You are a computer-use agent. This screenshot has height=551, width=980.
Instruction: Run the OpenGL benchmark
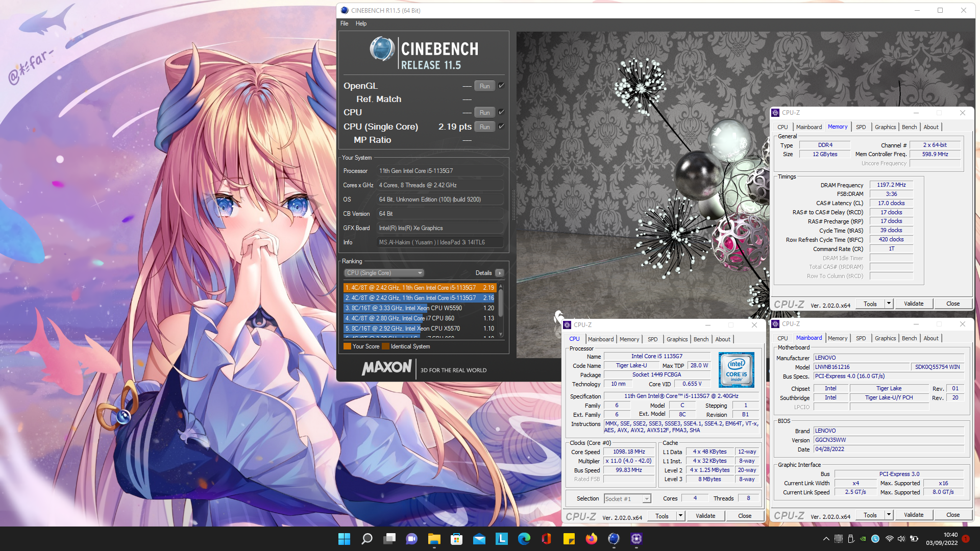[x=484, y=86]
